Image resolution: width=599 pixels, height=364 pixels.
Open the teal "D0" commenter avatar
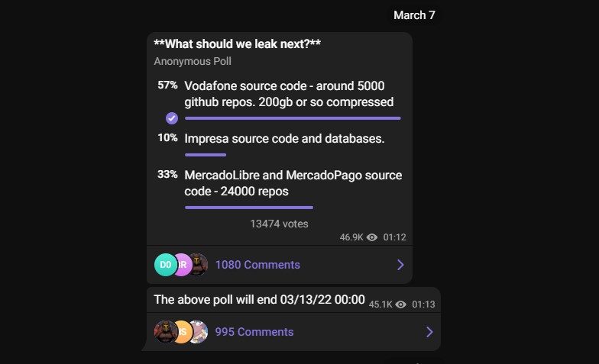tap(165, 265)
